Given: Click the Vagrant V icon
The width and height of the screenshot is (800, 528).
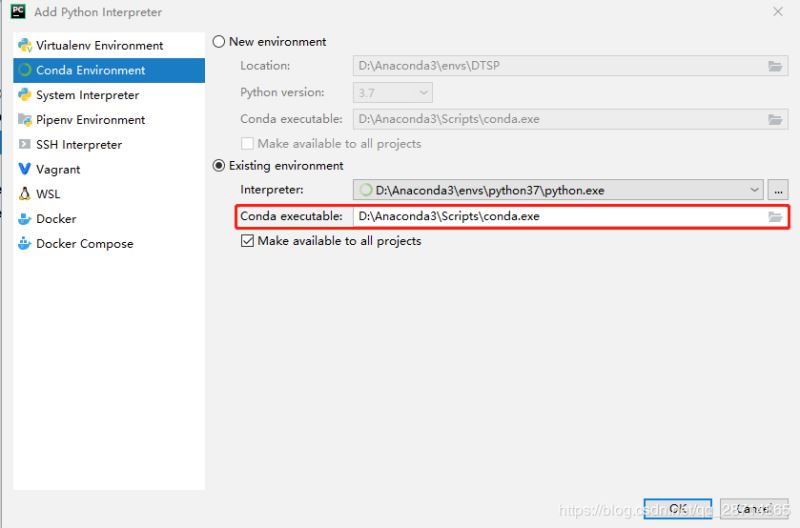Looking at the screenshot, I should (x=25, y=169).
